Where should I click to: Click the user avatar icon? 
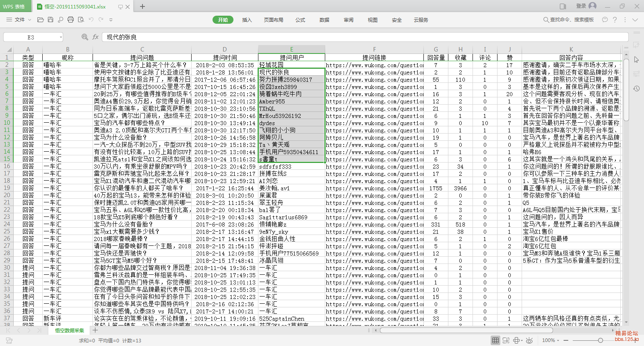592,6
